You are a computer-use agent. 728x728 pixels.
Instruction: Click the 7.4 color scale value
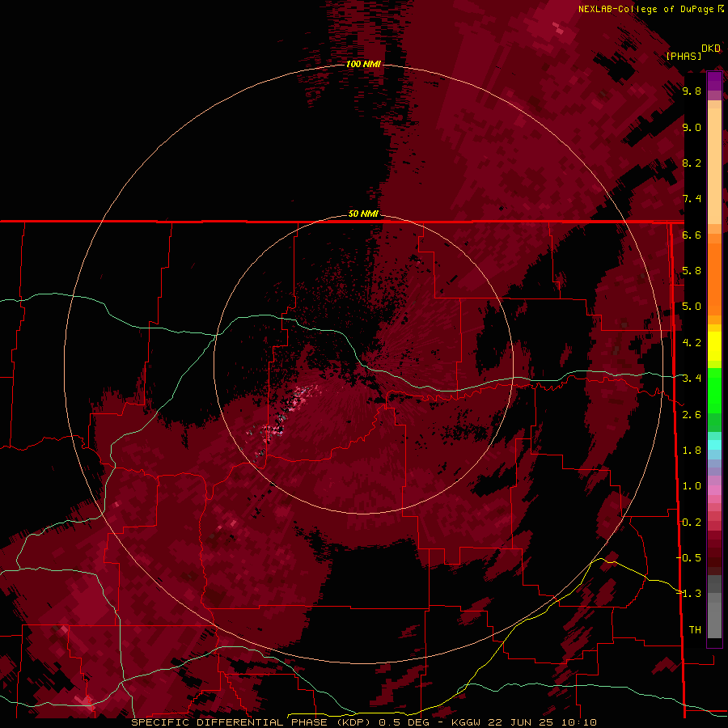click(692, 199)
